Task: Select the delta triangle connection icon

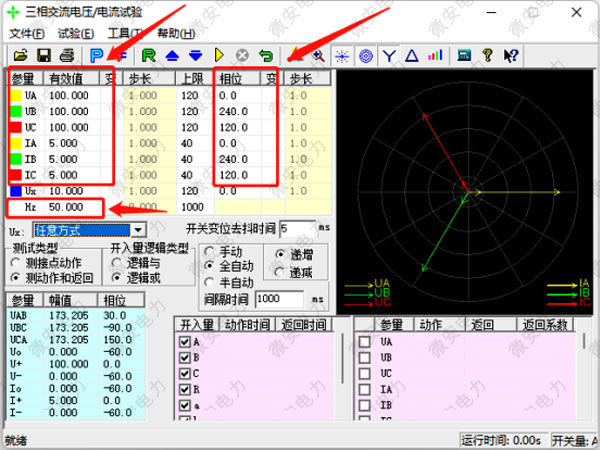Action: [411, 54]
